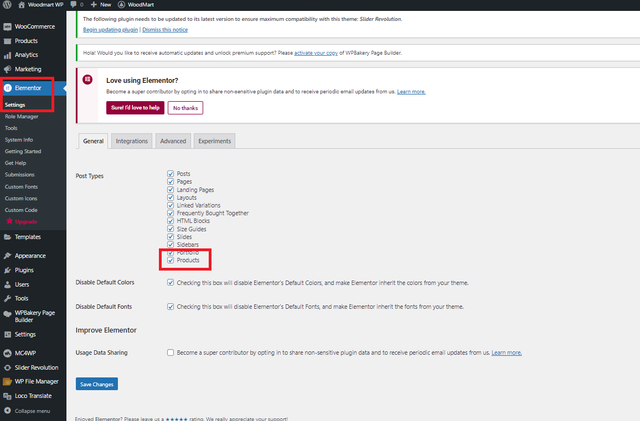Click the MC4WP icon
Screen dimensions: 640x421
(x=7, y=353)
